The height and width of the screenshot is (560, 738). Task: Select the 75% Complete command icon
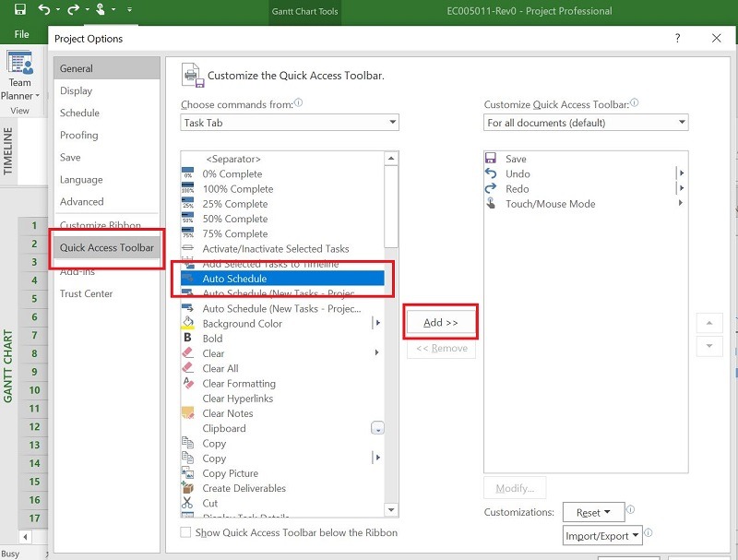(x=187, y=233)
